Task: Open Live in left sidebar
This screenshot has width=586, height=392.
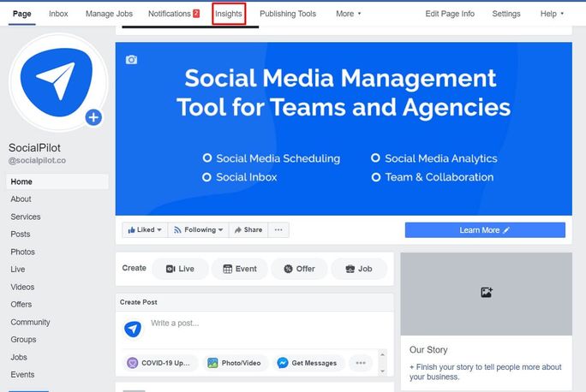Action: pyautogui.click(x=18, y=269)
